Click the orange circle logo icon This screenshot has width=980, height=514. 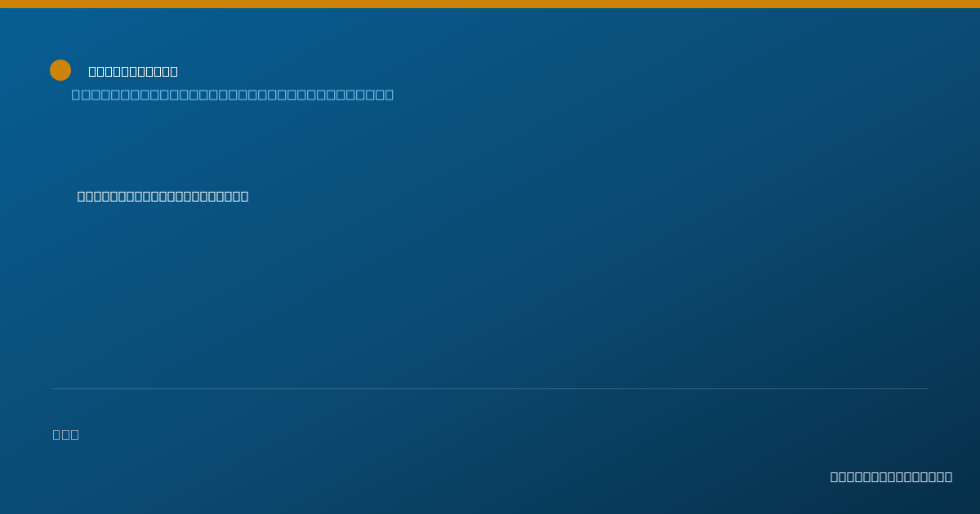[60, 70]
